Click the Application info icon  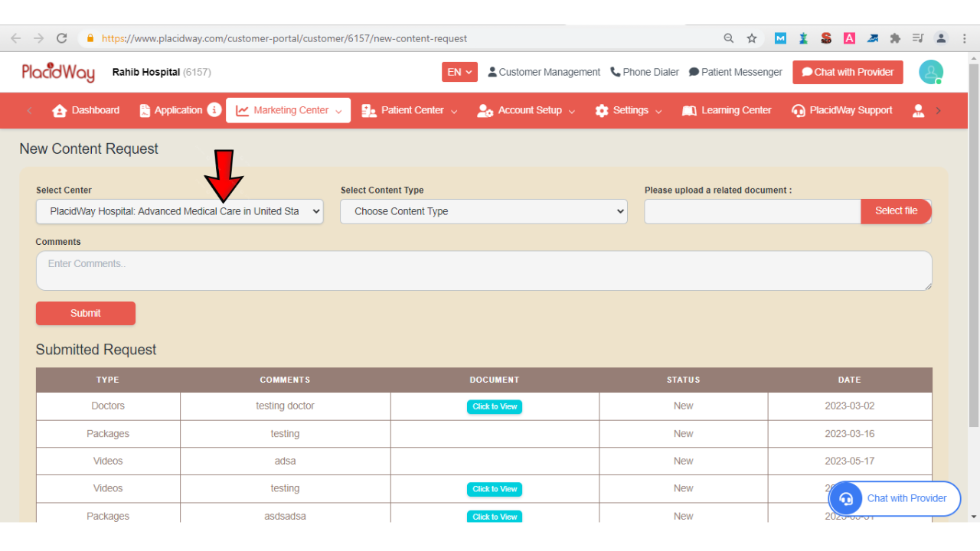tap(214, 110)
